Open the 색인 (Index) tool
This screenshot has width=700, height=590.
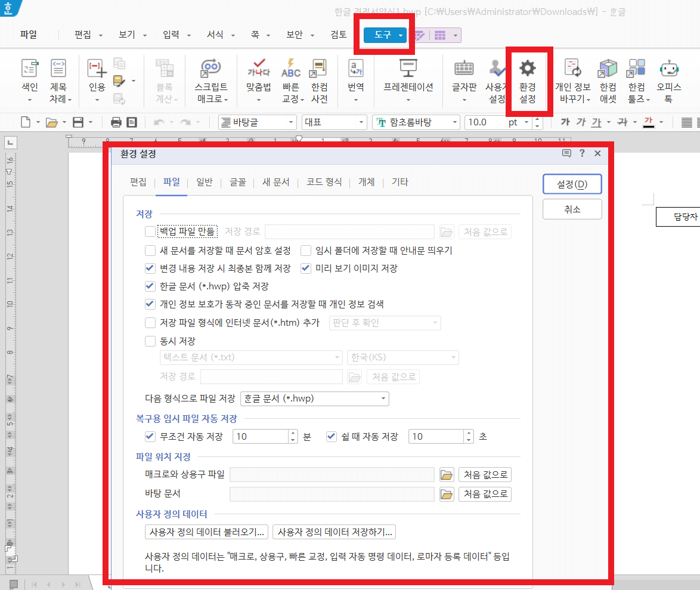pos(29,81)
